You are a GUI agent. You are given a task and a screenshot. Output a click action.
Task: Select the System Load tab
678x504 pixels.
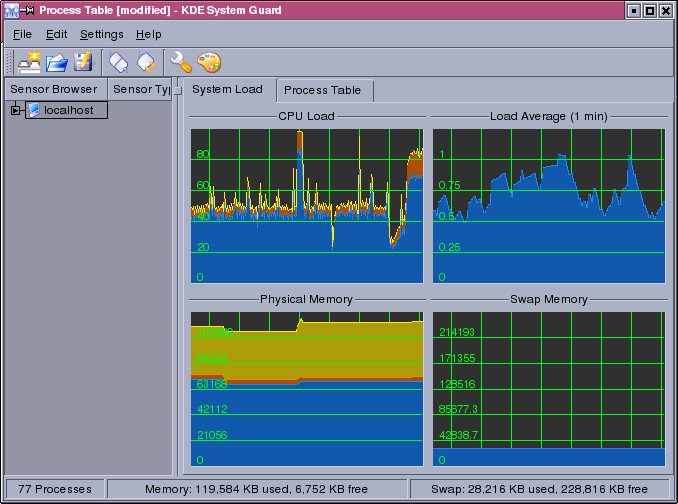(227, 89)
